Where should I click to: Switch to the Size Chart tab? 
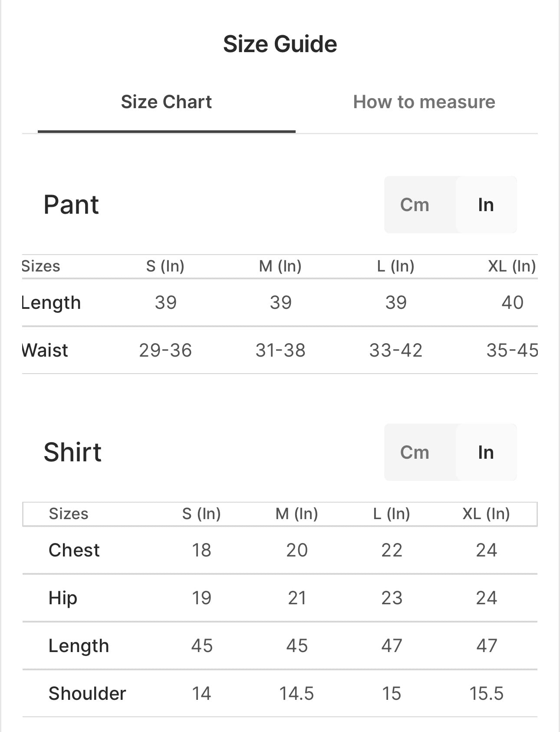coord(166,102)
